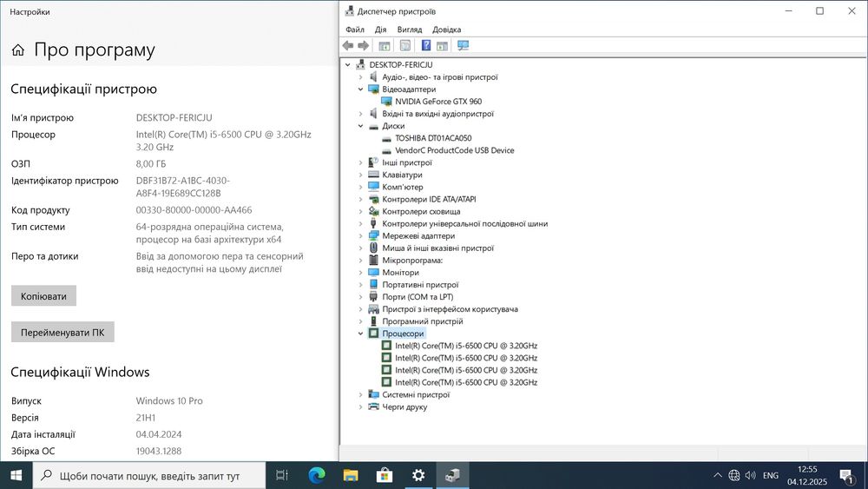Click the taskbar search box
This screenshot has width=868, height=489.
(x=149, y=475)
